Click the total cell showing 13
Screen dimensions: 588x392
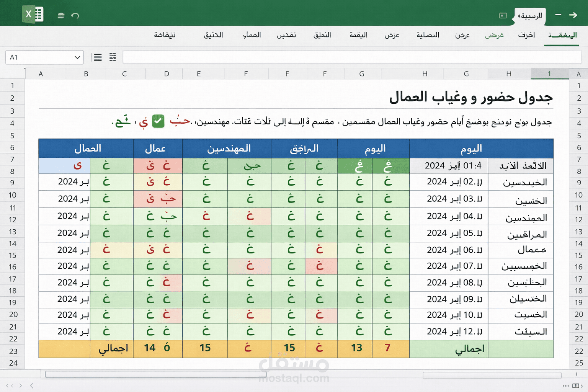[x=355, y=348]
